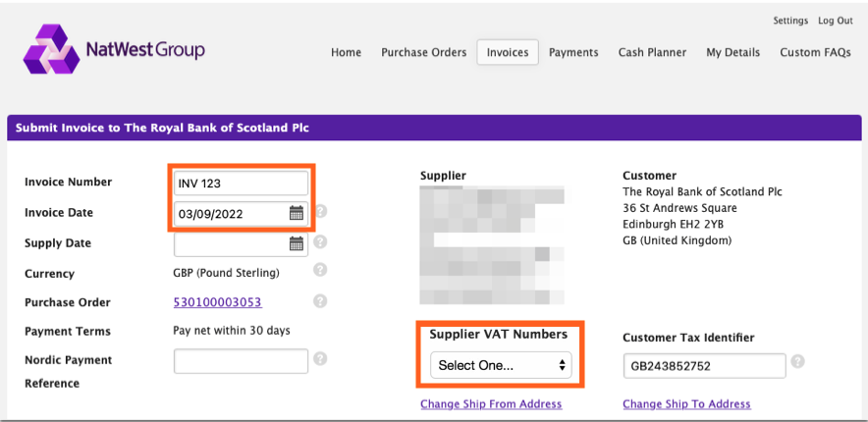The width and height of the screenshot is (868, 422).
Task: Select the Invoices tab
Action: pyautogui.click(x=508, y=53)
